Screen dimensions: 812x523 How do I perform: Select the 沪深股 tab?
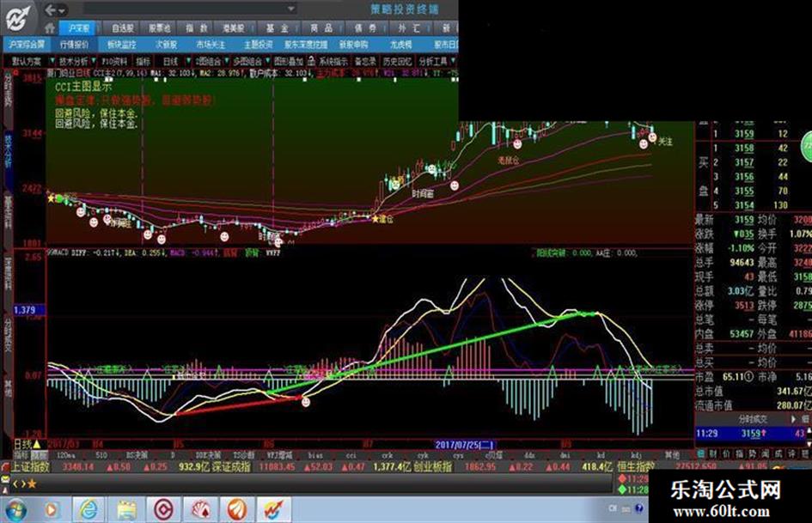click(x=79, y=28)
